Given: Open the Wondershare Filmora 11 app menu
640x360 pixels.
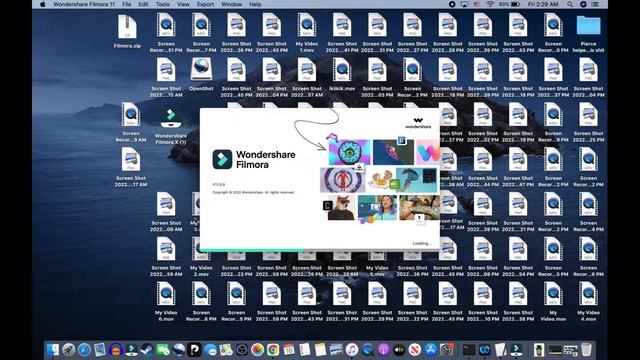Looking at the screenshot, I should 84,4.
